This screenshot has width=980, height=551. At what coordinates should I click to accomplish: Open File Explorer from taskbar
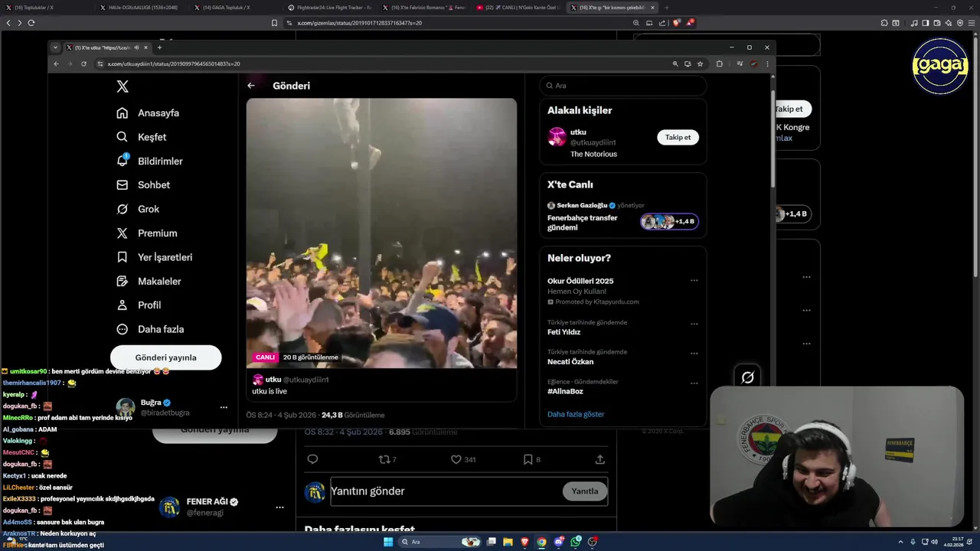(508, 542)
